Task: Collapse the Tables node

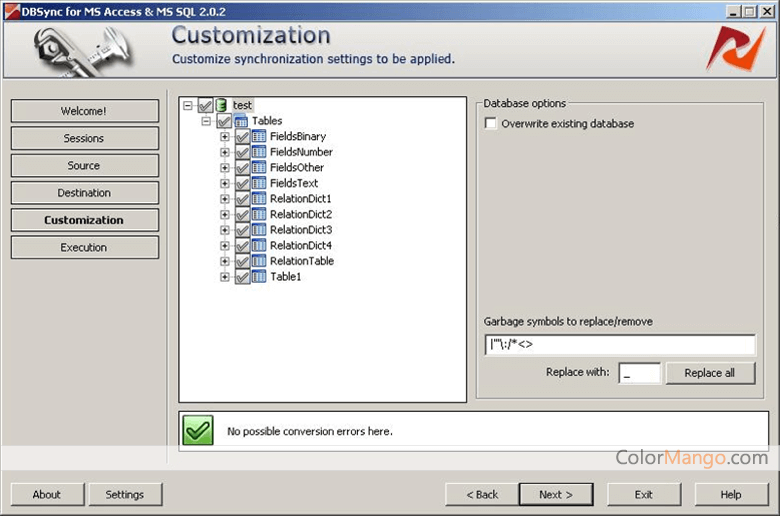Action: coord(206,121)
